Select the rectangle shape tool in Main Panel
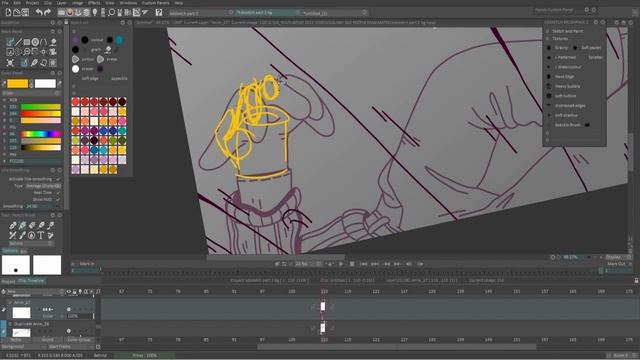This screenshot has height=360, width=640. pos(27,42)
